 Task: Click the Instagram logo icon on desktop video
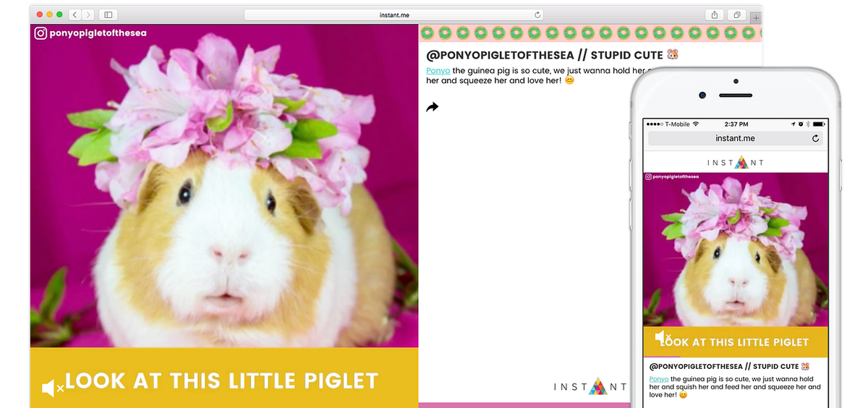click(x=41, y=33)
